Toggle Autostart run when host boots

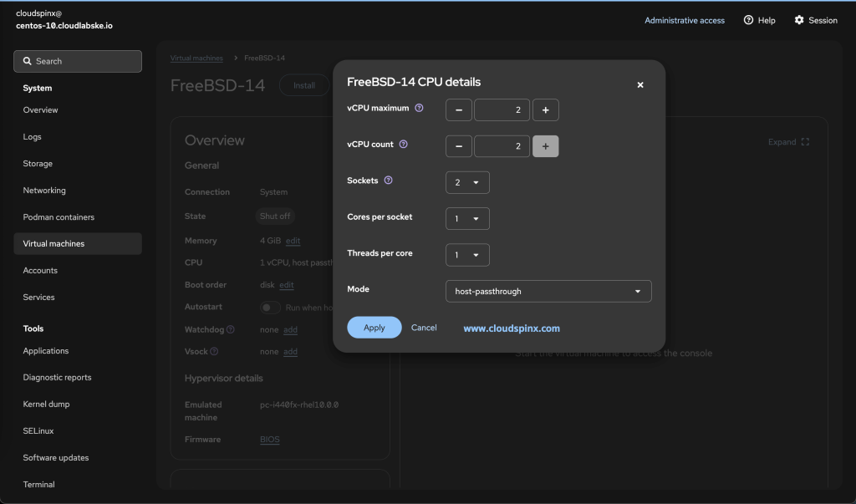[269, 307]
